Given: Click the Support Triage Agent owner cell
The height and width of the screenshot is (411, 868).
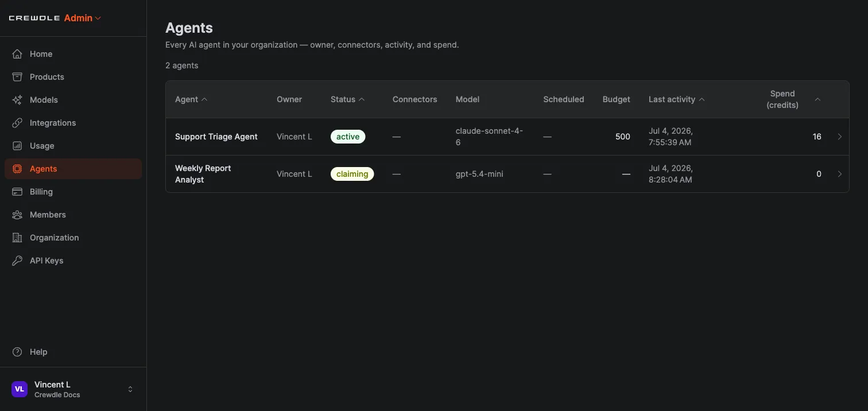Looking at the screenshot, I should [x=294, y=137].
